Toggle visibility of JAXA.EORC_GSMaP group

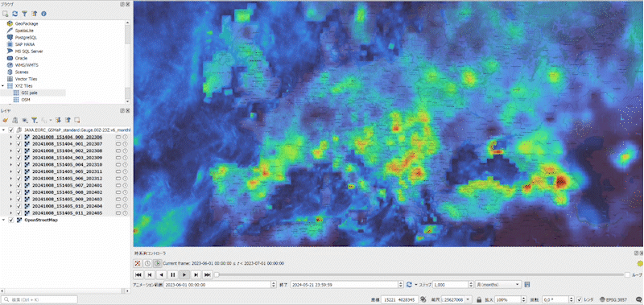[11, 130]
